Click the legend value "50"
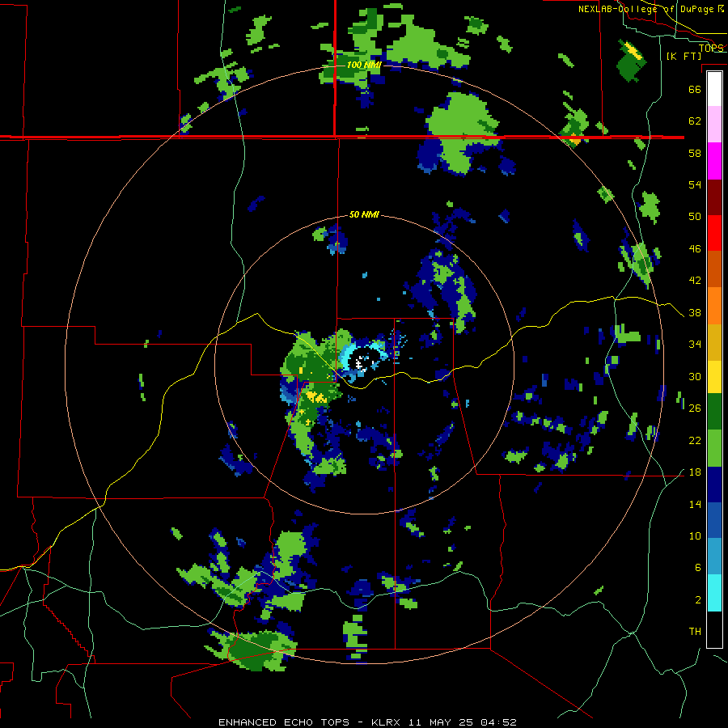 pos(695,216)
